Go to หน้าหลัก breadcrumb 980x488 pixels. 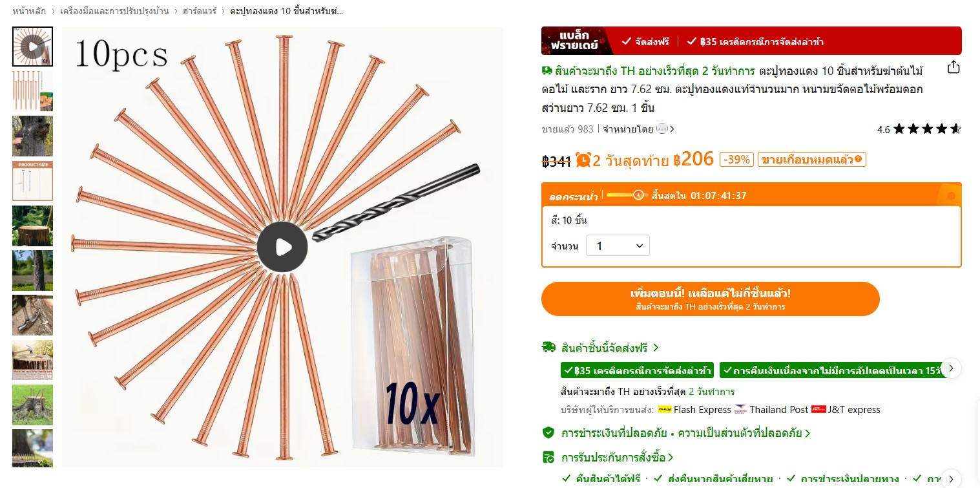[28, 11]
